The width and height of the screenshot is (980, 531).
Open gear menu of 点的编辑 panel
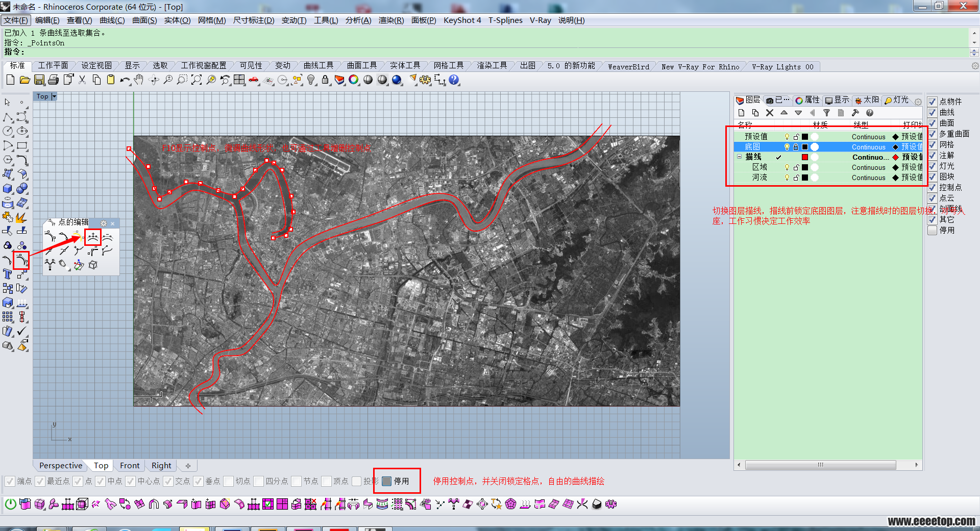coord(104,223)
